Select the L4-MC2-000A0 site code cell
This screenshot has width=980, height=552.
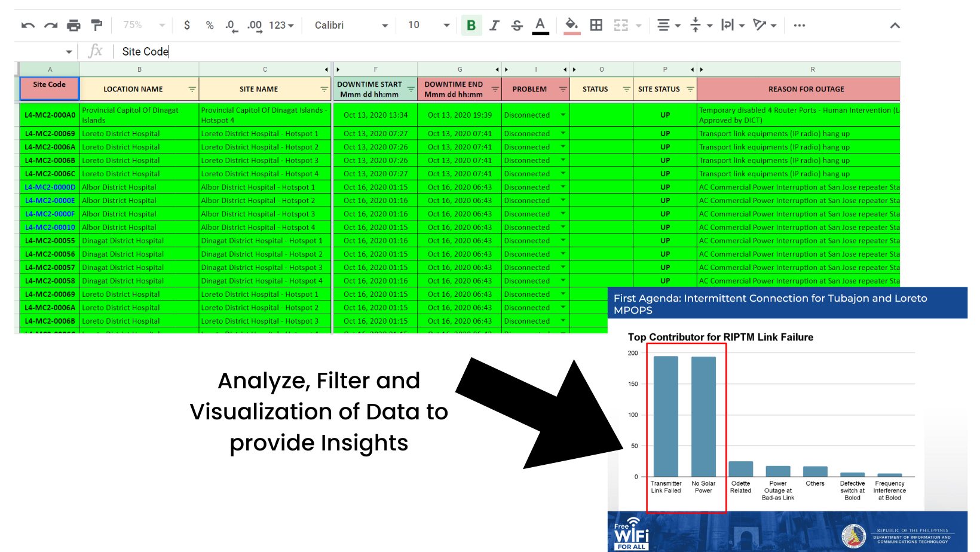click(50, 115)
